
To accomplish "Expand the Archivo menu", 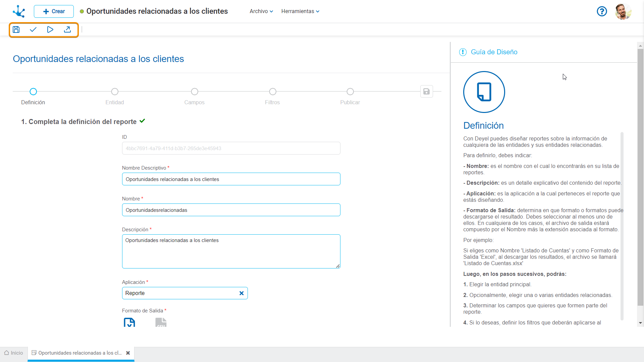I will [261, 11].
